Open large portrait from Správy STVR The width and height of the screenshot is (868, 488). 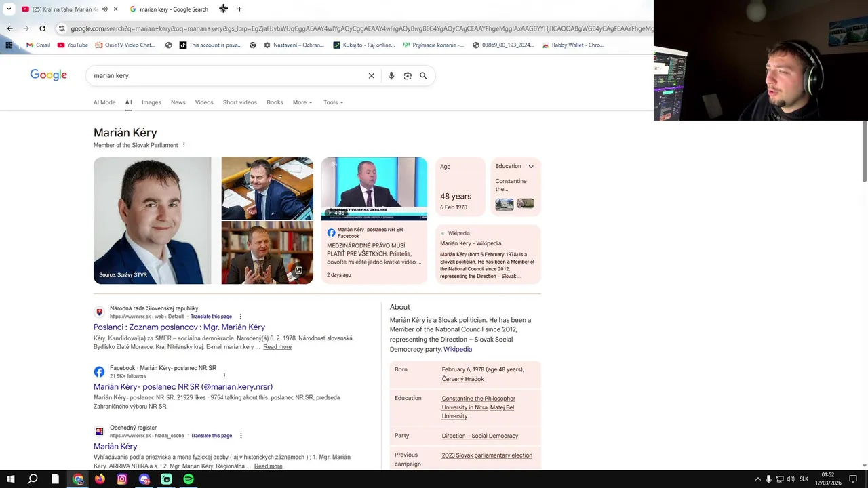[x=153, y=221]
